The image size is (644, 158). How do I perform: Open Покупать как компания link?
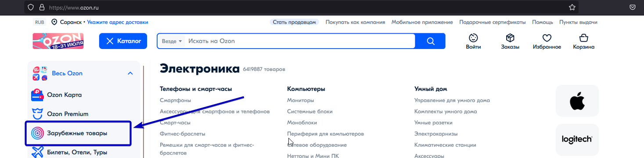tap(355, 22)
